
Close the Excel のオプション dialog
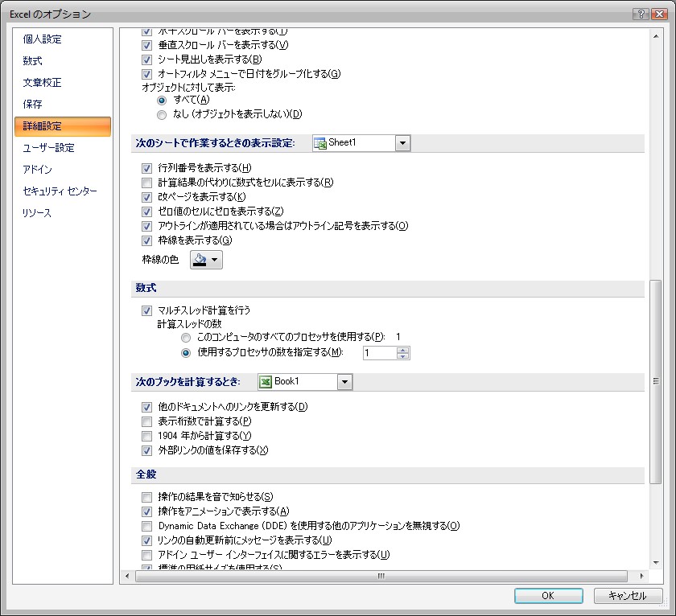(660, 14)
